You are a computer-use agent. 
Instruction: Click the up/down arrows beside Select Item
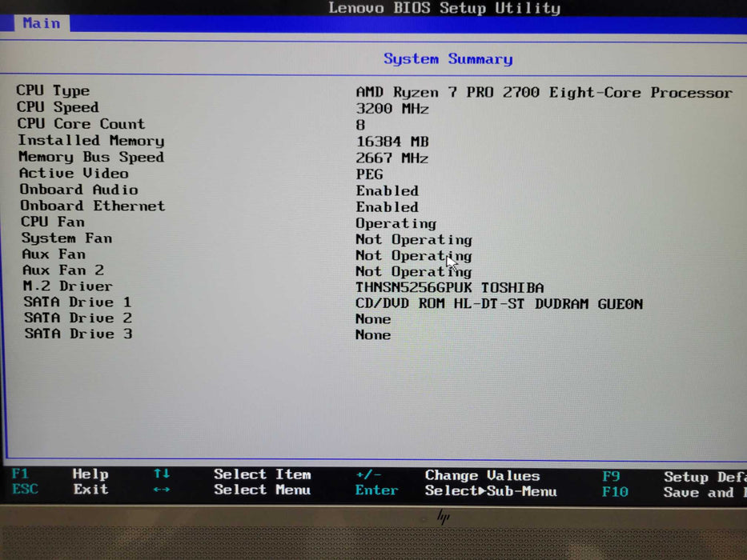(x=161, y=474)
